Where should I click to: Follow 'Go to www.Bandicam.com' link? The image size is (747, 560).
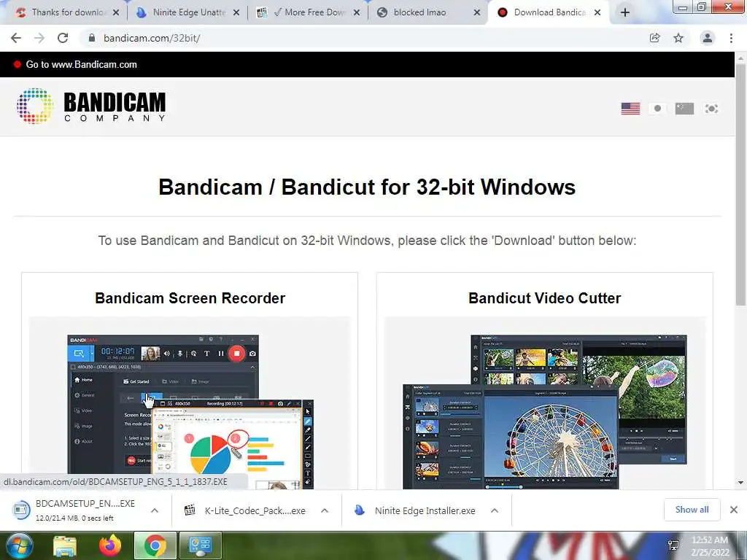click(x=81, y=64)
